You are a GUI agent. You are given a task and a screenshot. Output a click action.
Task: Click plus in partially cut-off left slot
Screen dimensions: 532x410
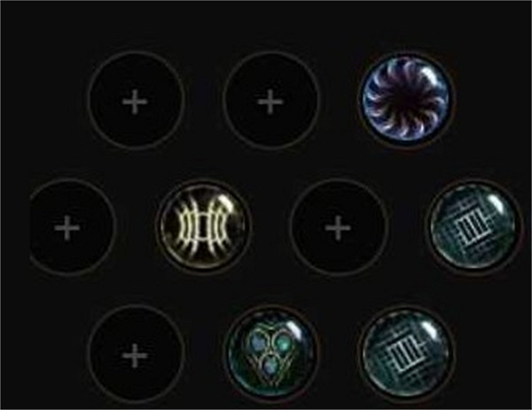67,227
